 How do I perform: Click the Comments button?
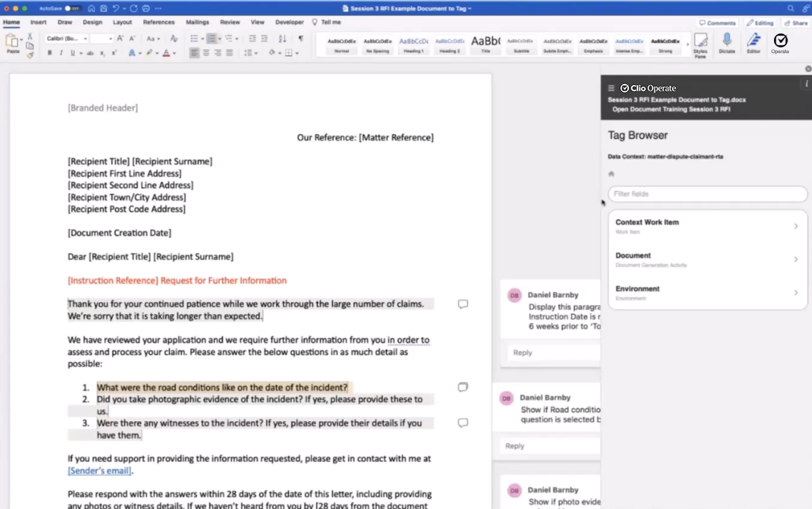point(718,23)
